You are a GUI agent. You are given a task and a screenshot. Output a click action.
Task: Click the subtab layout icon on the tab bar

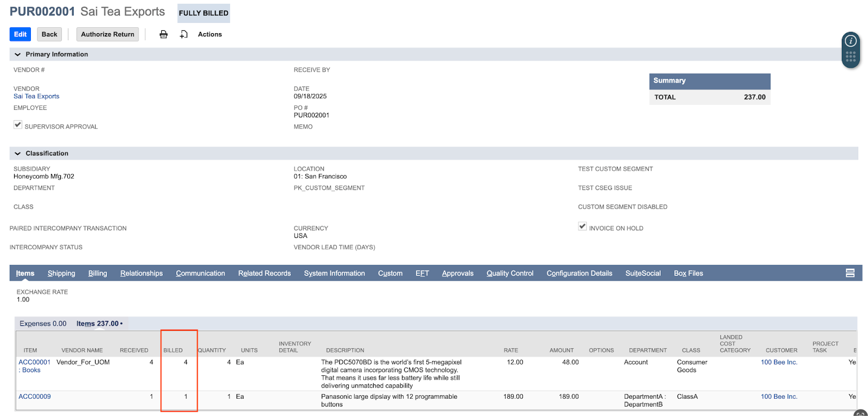click(x=850, y=273)
